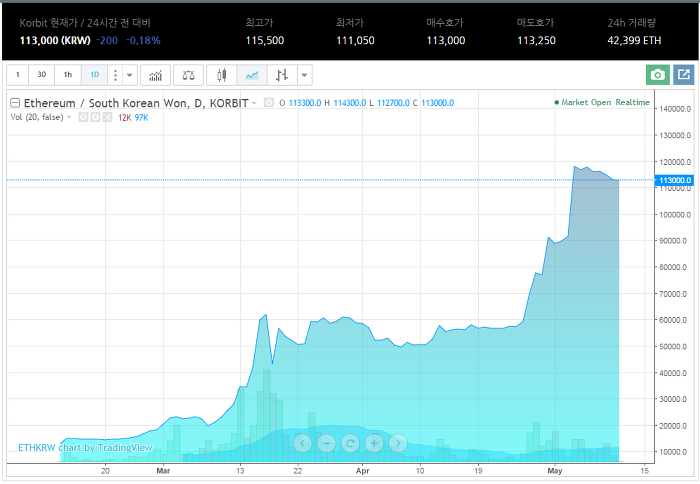Click the 140000.0 price axis label
Image resolution: width=700 pixels, height=484 pixels.
point(675,109)
